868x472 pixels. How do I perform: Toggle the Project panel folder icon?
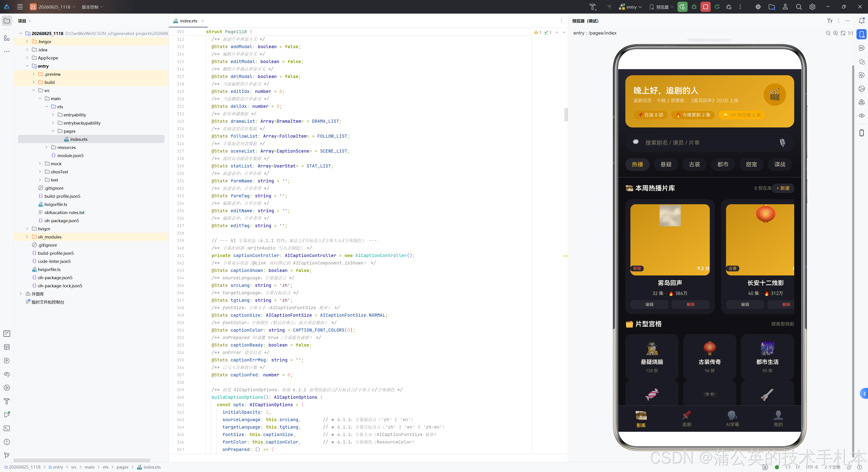[x=7, y=21]
